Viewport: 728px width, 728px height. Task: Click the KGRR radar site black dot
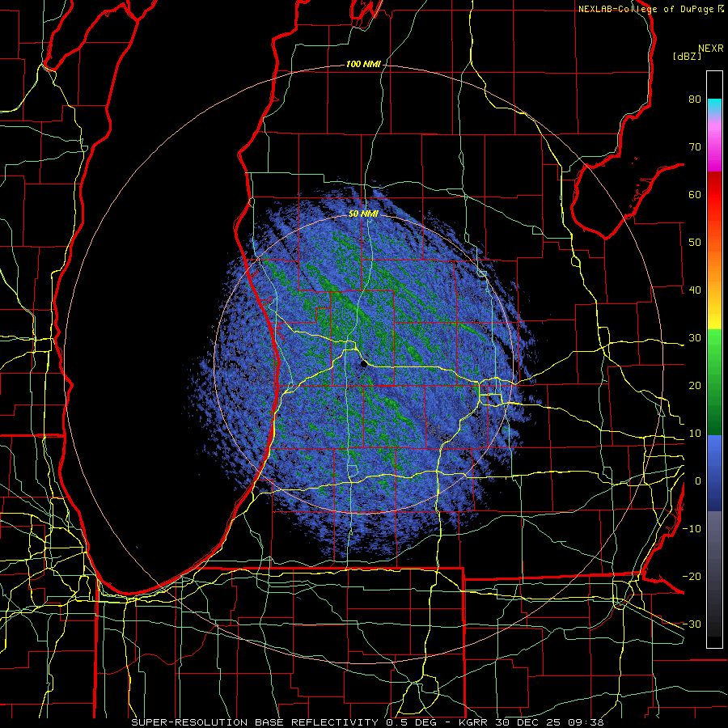(x=363, y=364)
